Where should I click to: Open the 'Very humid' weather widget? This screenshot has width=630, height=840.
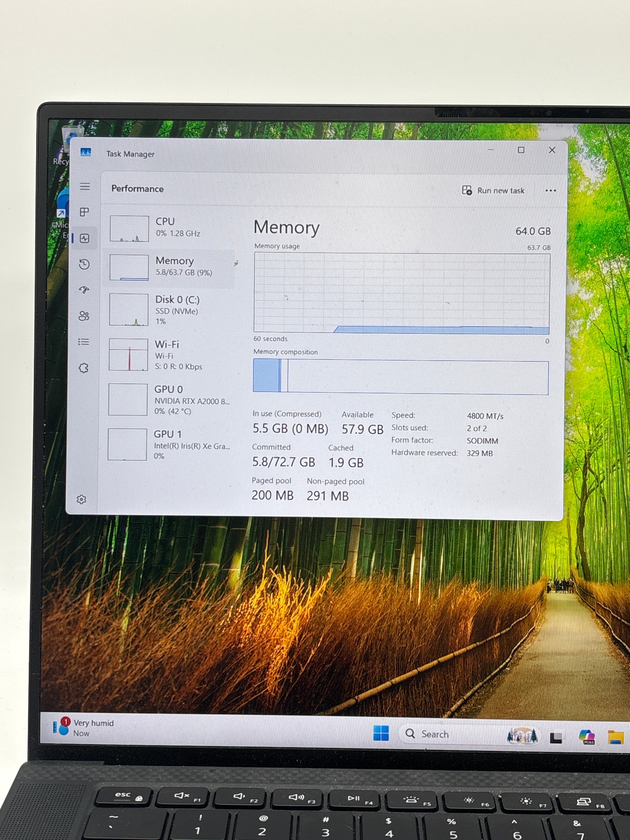[x=84, y=727]
